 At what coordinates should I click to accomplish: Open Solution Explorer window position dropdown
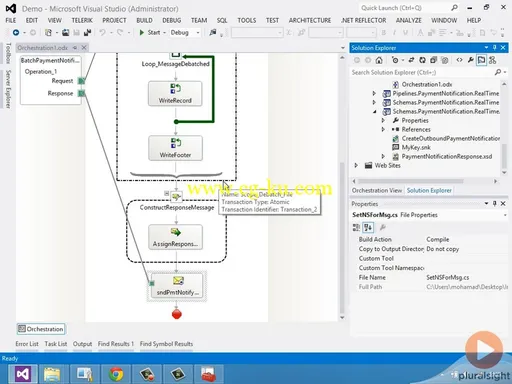coord(486,48)
